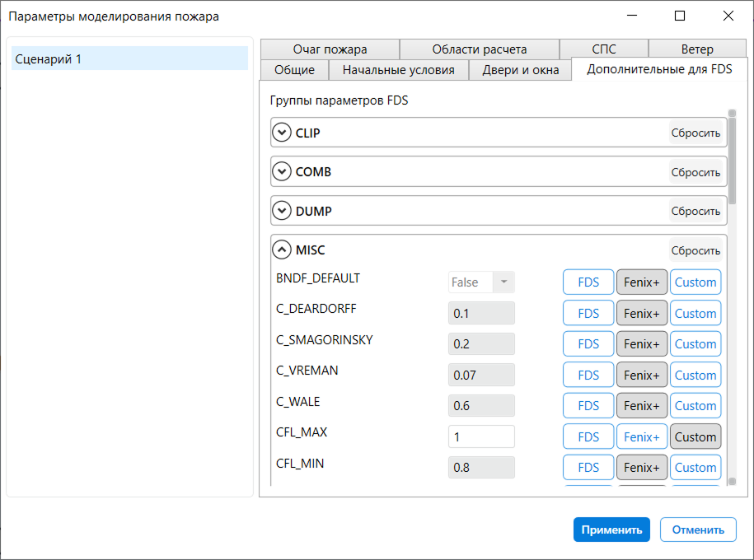
Task: Collapse the MISC parameter group
Action: 282,250
